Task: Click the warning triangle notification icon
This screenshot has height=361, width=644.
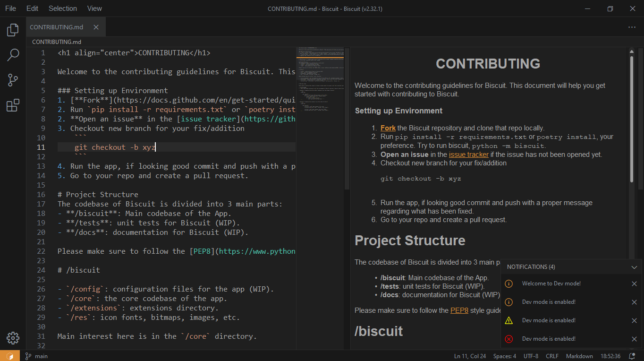Action: (x=508, y=320)
